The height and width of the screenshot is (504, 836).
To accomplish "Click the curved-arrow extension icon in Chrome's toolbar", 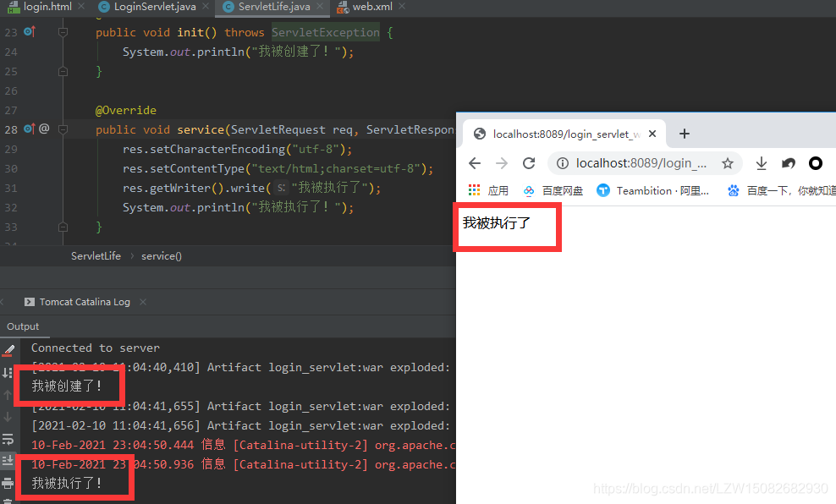I will coord(789,163).
